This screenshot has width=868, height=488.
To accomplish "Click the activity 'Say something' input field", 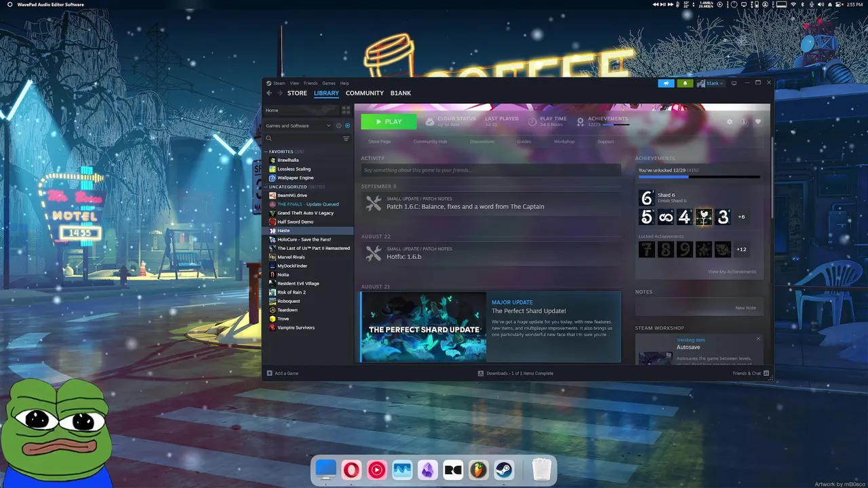I will click(x=491, y=170).
